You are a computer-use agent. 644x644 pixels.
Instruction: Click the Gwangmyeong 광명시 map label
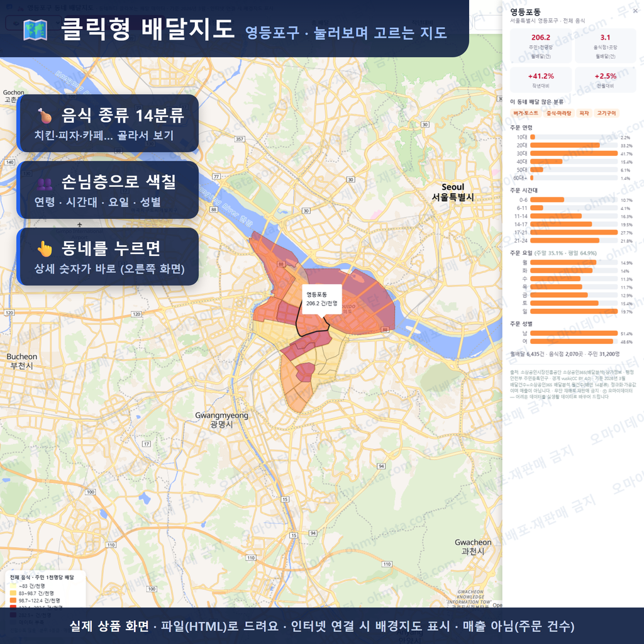click(221, 419)
